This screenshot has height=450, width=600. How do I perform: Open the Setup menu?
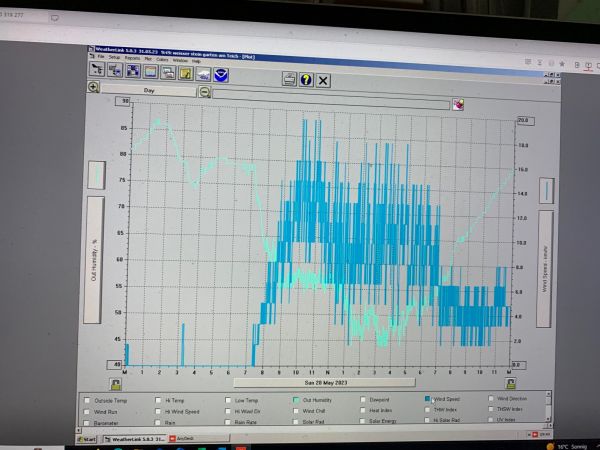115,60
